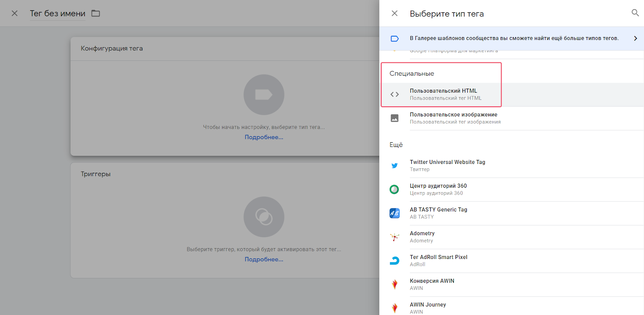Viewport: 644px width, 315px height.
Task: Click the custom image icon
Action: pos(394,118)
